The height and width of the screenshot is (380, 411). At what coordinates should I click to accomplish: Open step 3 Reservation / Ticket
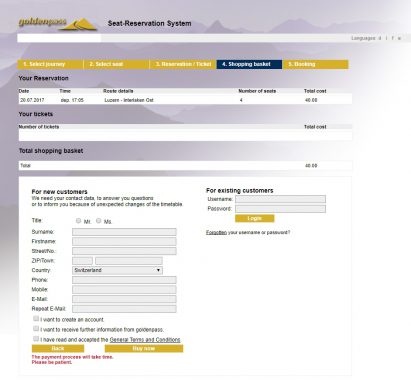click(x=183, y=64)
